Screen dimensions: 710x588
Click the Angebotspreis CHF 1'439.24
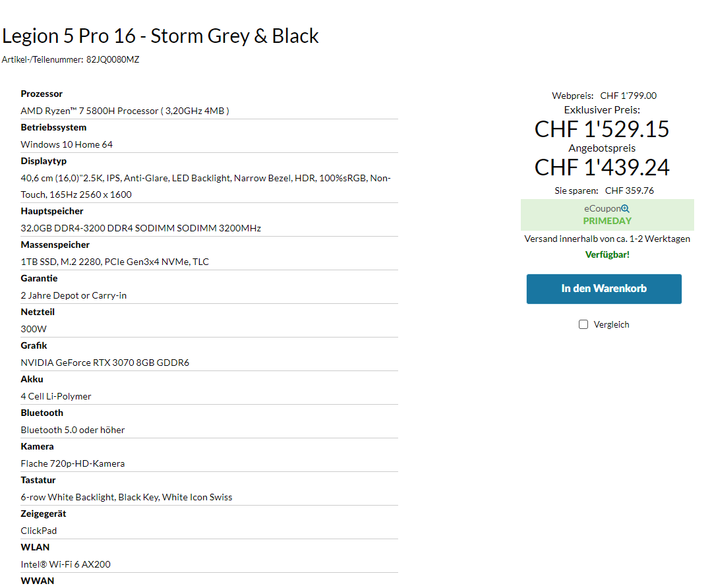602,167
